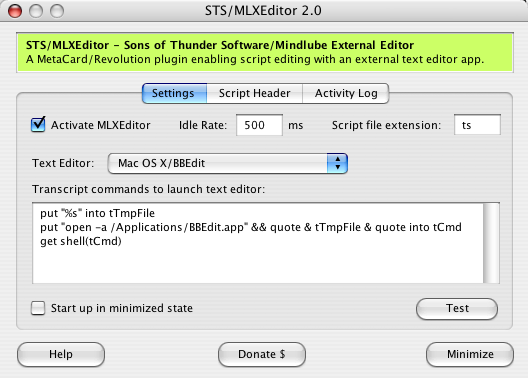The image size is (528, 378).
Task: Enable Start up in minimized state
Action: click(x=38, y=308)
